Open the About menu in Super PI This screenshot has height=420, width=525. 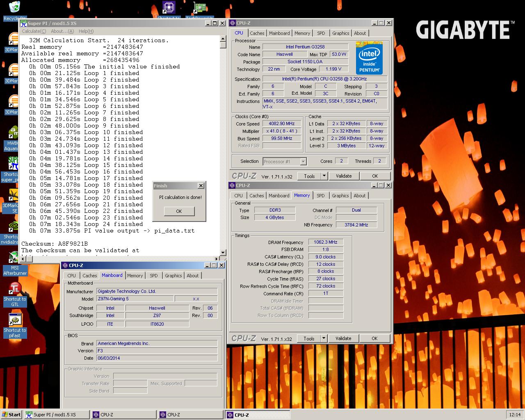click(x=62, y=31)
